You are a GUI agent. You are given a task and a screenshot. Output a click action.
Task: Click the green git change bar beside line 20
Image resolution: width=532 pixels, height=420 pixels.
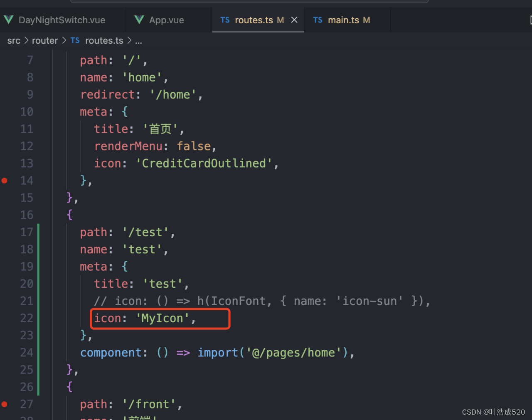38,284
